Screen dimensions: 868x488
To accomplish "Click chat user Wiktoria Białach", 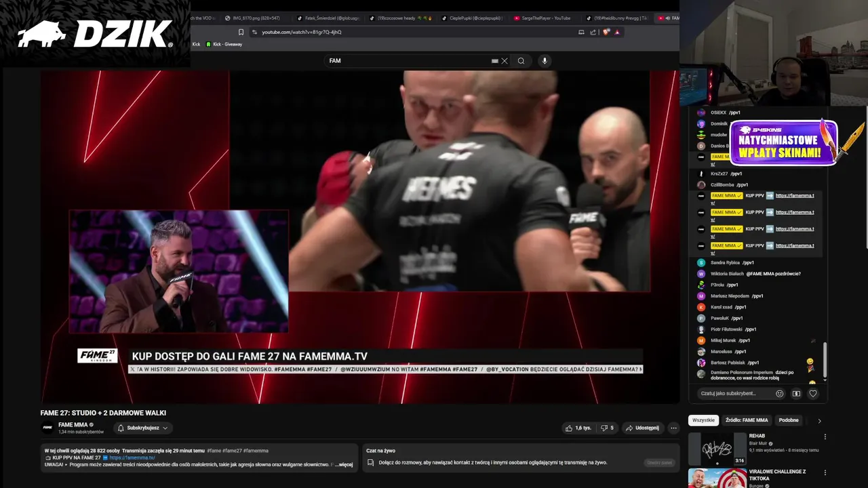I will (x=726, y=274).
